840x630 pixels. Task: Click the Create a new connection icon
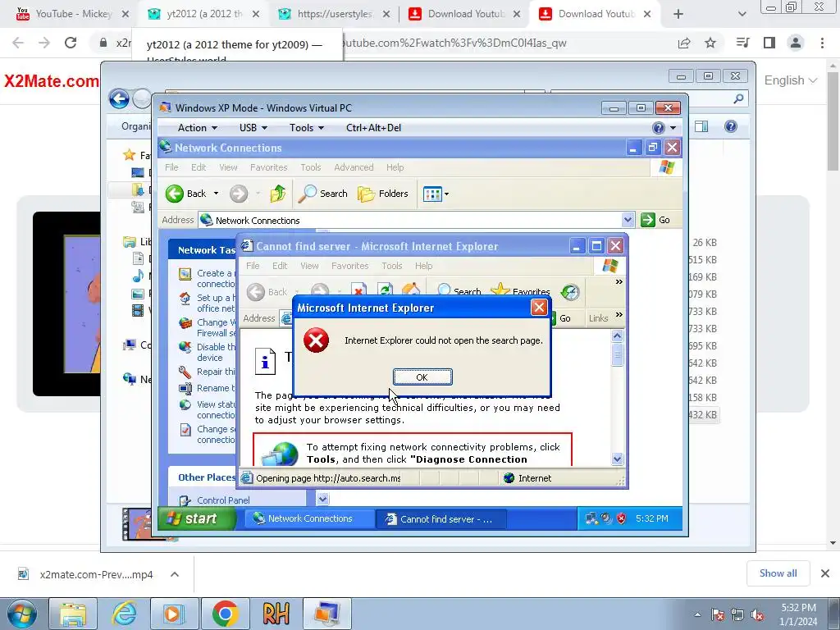(x=185, y=274)
